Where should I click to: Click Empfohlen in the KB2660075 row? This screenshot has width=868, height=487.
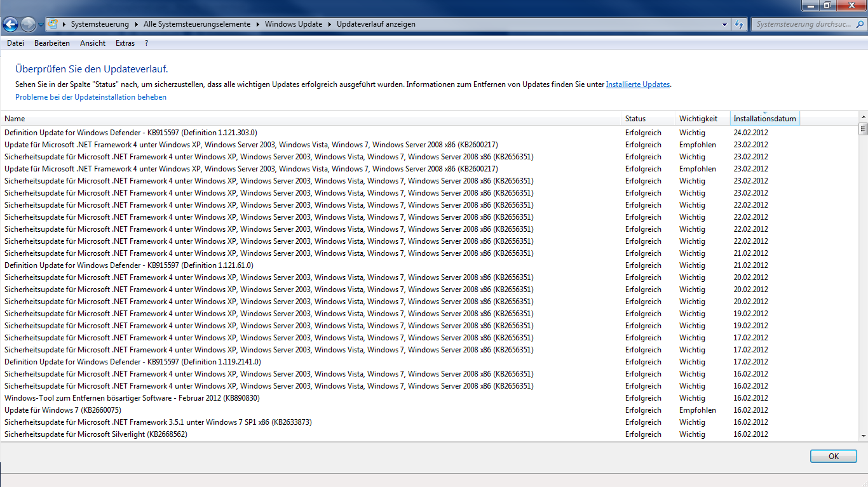click(697, 410)
